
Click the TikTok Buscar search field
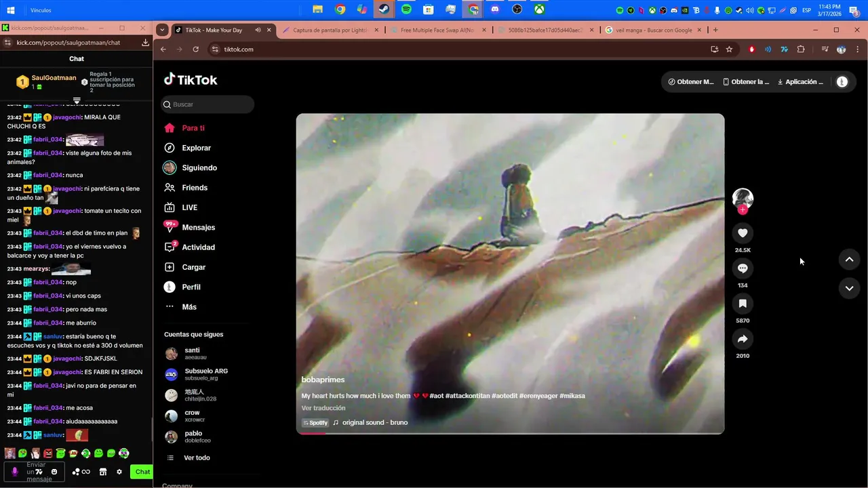pyautogui.click(x=208, y=104)
